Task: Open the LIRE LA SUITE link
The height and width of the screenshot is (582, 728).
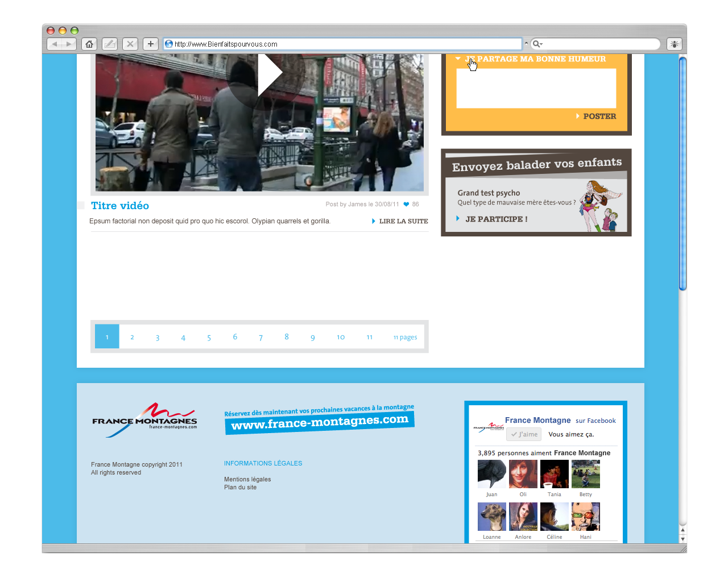Action: 403,221
